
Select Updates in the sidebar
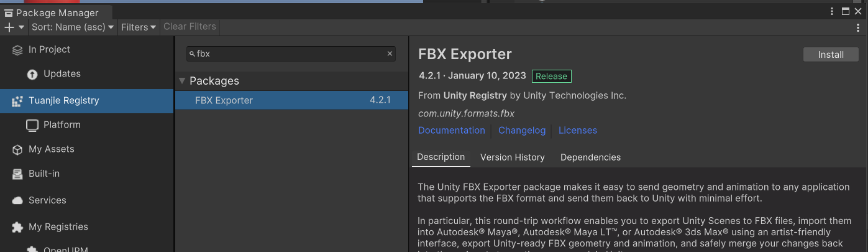coord(62,74)
